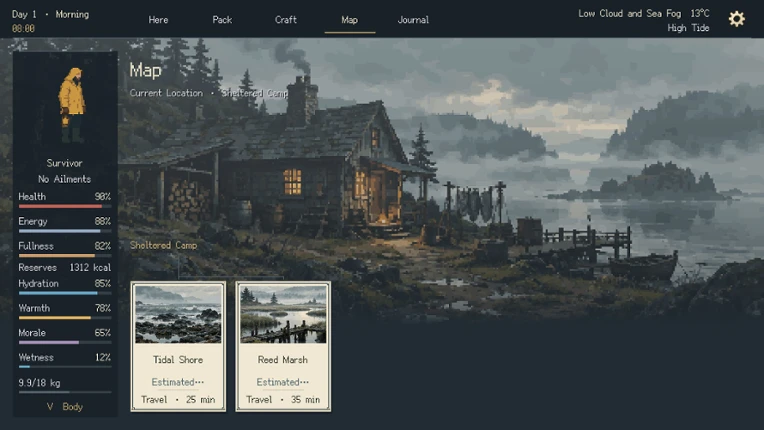The width and height of the screenshot is (764, 430).
Task: Click the Tidal Shore thumbnail image
Action: 178,315
